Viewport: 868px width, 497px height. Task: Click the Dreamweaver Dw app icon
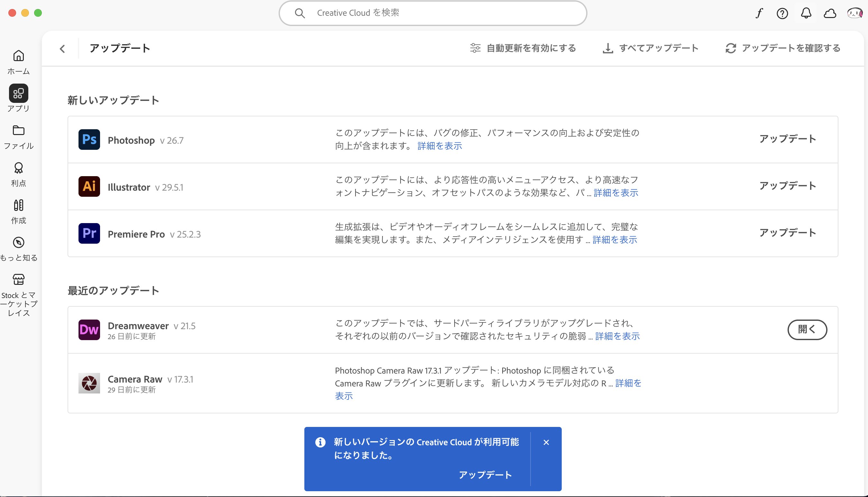coord(89,330)
